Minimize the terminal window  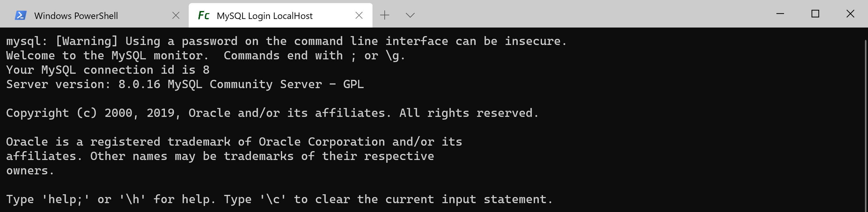point(780,14)
